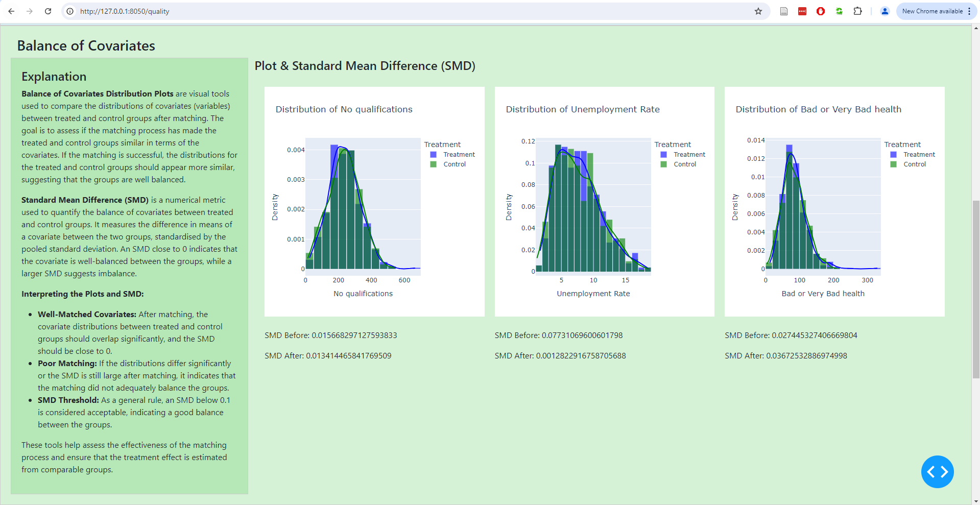Open the LastPass extension icon
Screen dimensions: 980x505
pyautogui.click(x=802, y=11)
